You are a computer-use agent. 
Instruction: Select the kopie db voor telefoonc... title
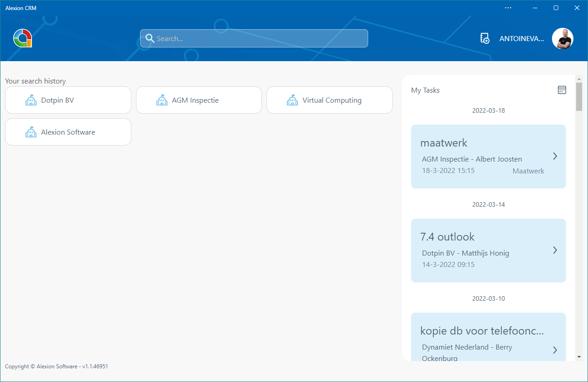(x=482, y=331)
